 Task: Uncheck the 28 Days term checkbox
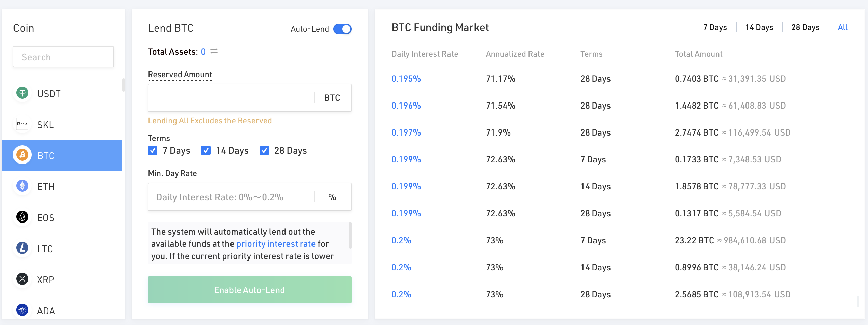(x=264, y=150)
